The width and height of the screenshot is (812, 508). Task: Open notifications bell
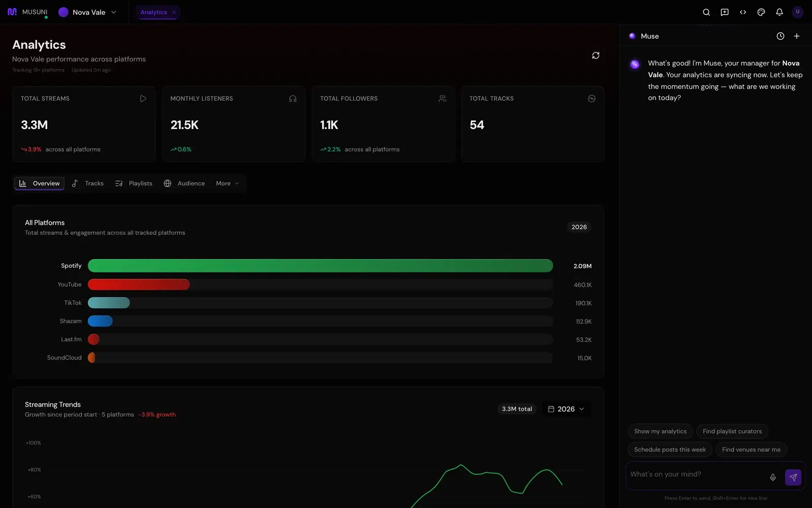[779, 12]
